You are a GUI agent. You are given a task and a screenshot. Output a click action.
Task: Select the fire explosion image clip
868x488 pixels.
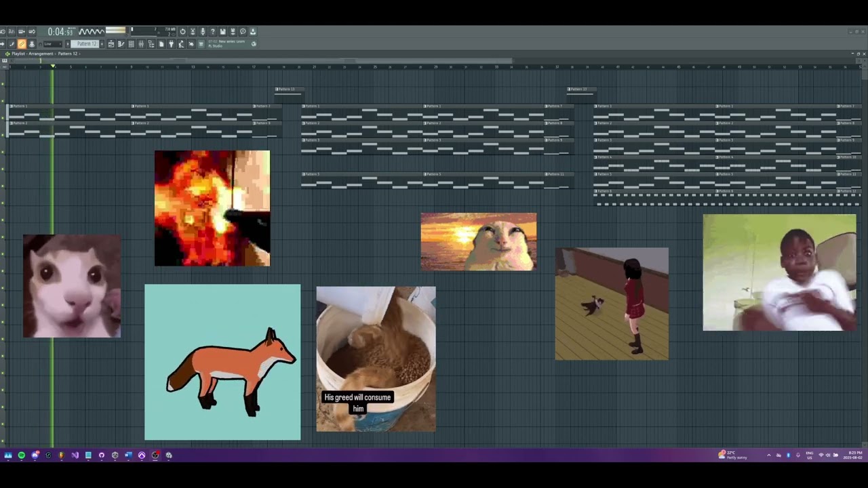[x=212, y=208]
